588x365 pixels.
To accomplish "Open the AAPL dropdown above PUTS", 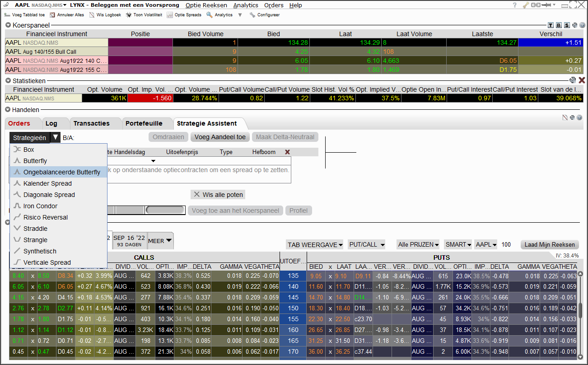I will pos(486,244).
